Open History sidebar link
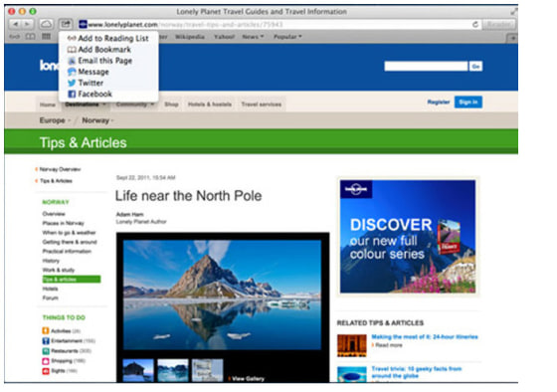This screenshot has height=392, width=557. tap(51, 261)
